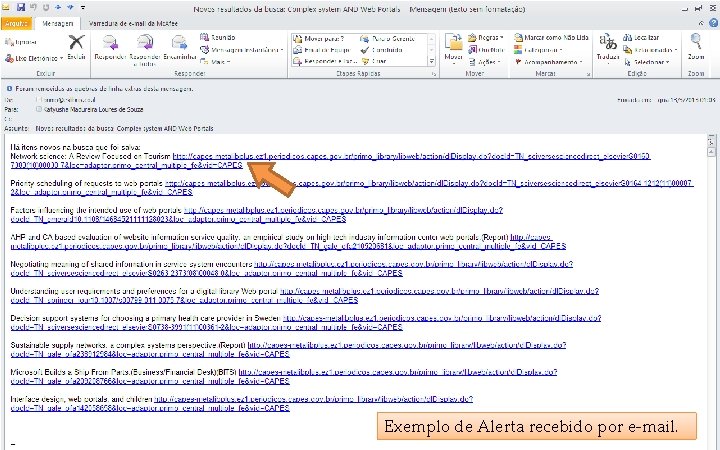Click the Mover folder button
The height and width of the screenshot is (450, 720).
click(x=453, y=48)
